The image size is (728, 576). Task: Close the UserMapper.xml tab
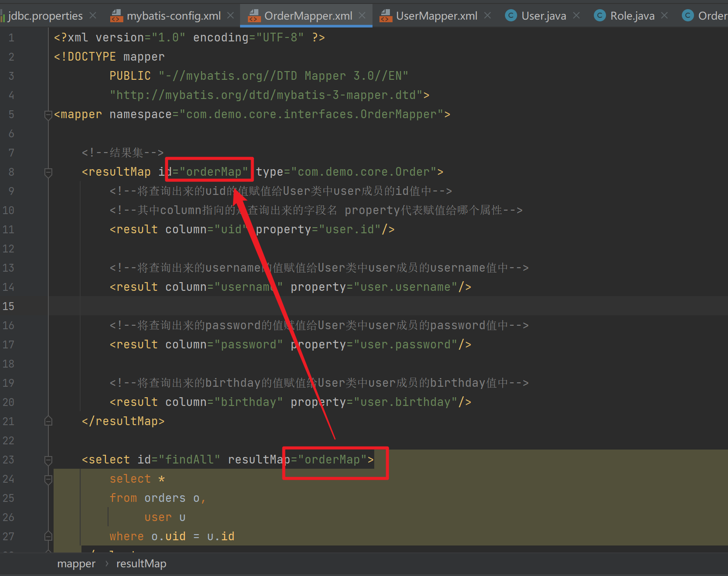point(488,16)
